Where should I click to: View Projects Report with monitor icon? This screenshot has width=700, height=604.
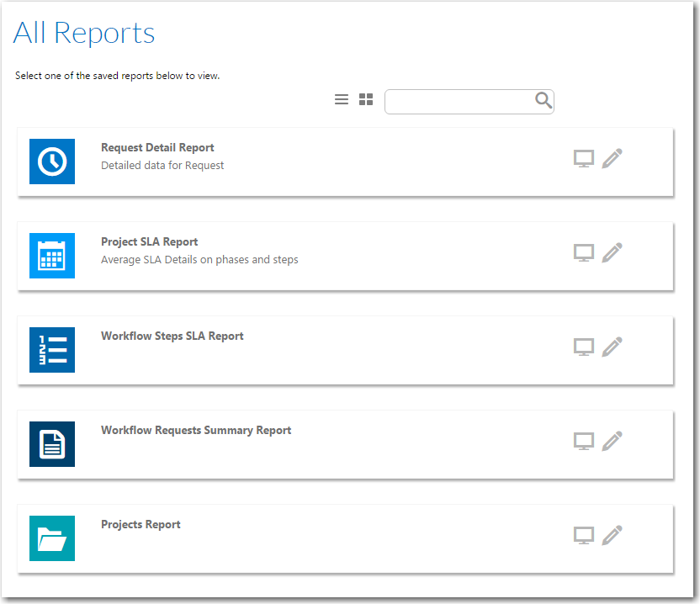click(584, 535)
